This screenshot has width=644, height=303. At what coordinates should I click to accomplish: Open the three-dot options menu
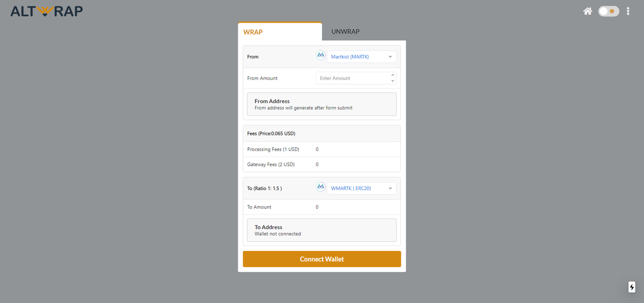click(628, 11)
